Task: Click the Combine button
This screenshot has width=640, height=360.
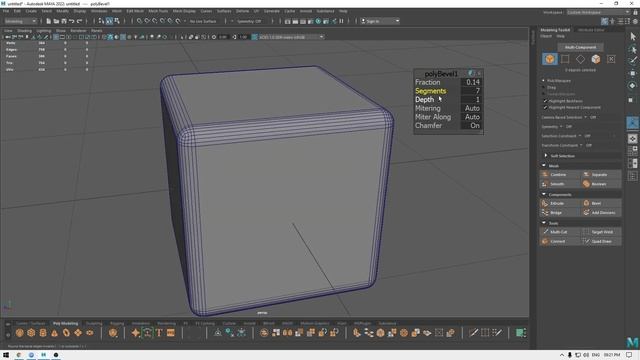Action: click(x=560, y=175)
